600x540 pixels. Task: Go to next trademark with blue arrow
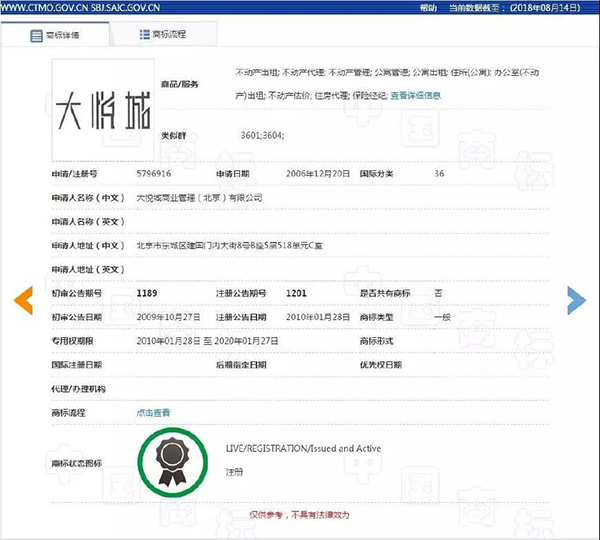coord(576,300)
